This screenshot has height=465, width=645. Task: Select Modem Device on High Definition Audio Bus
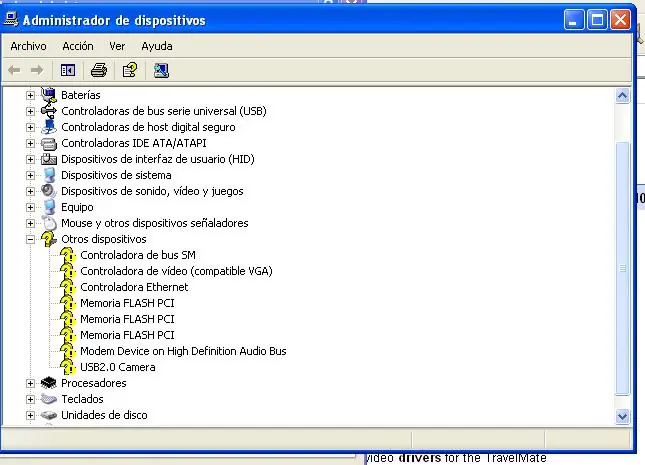[183, 351]
